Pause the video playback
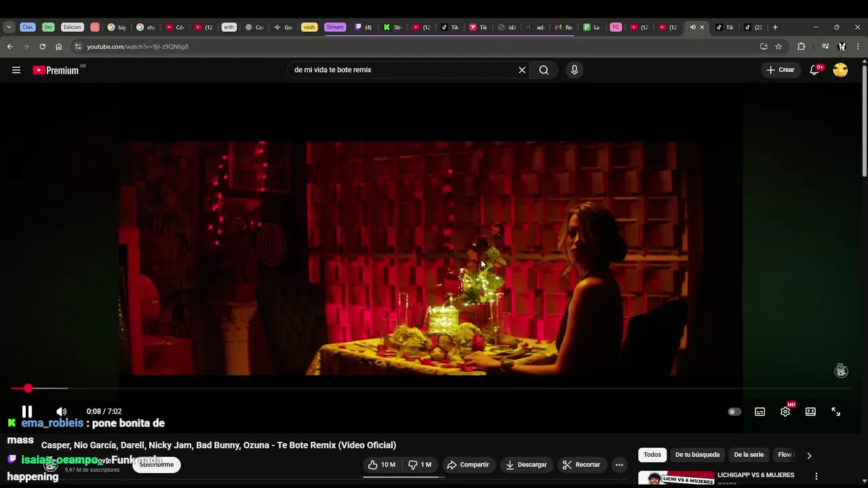This screenshot has height=488, width=868. tap(27, 411)
